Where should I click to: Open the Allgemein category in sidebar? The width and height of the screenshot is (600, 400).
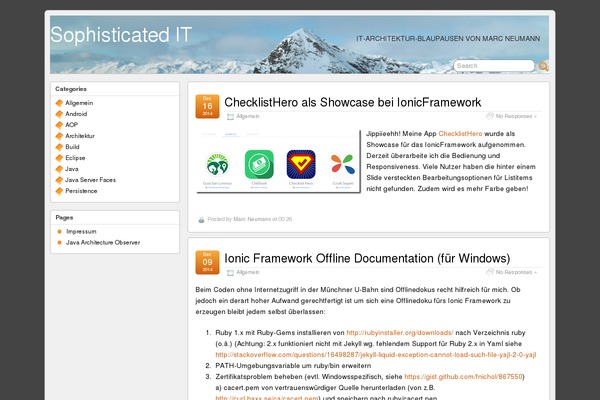pos(79,103)
